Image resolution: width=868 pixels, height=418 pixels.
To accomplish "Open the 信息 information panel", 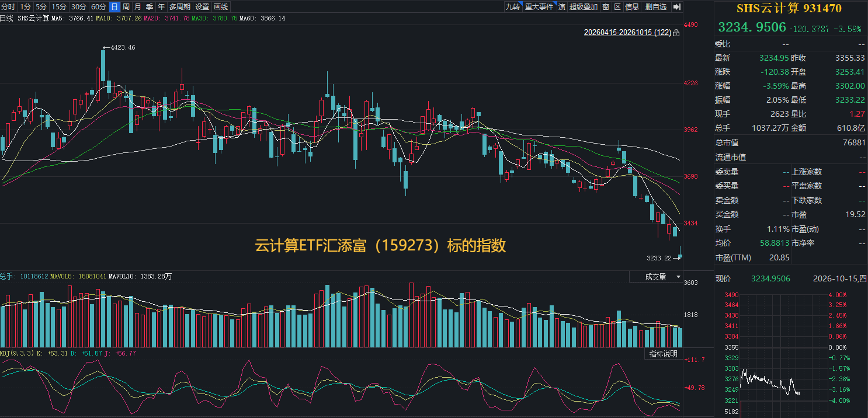I will point(633,7).
